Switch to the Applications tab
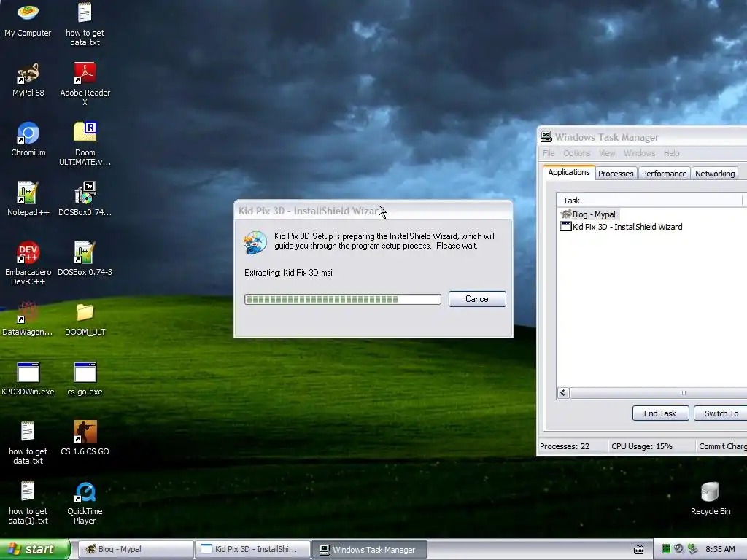747x560 pixels. tap(569, 172)
